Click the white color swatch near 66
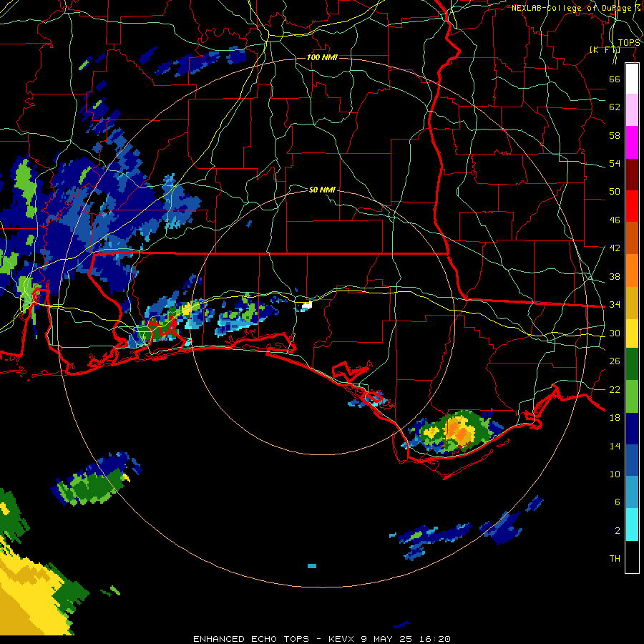Viewport: 644px width, 644px height. click(632, 79)
